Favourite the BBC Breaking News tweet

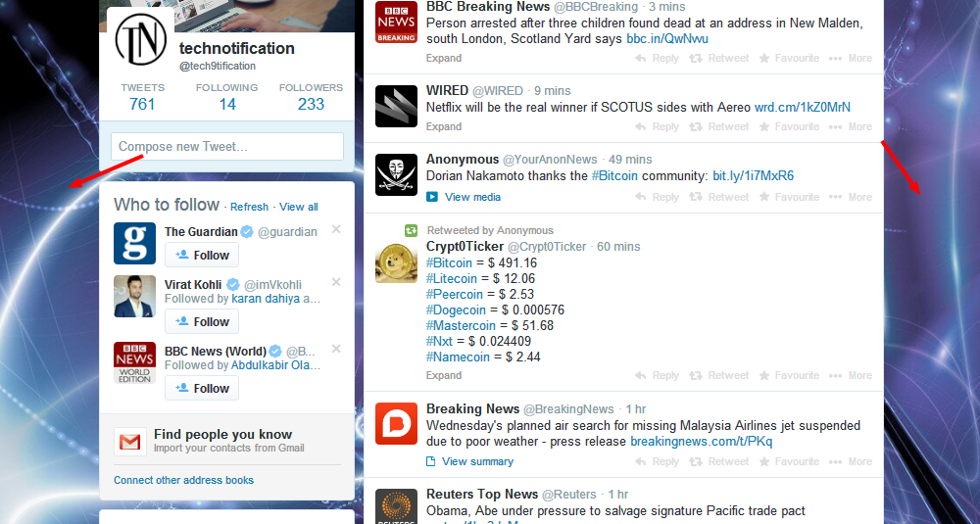tap(789, 58)
